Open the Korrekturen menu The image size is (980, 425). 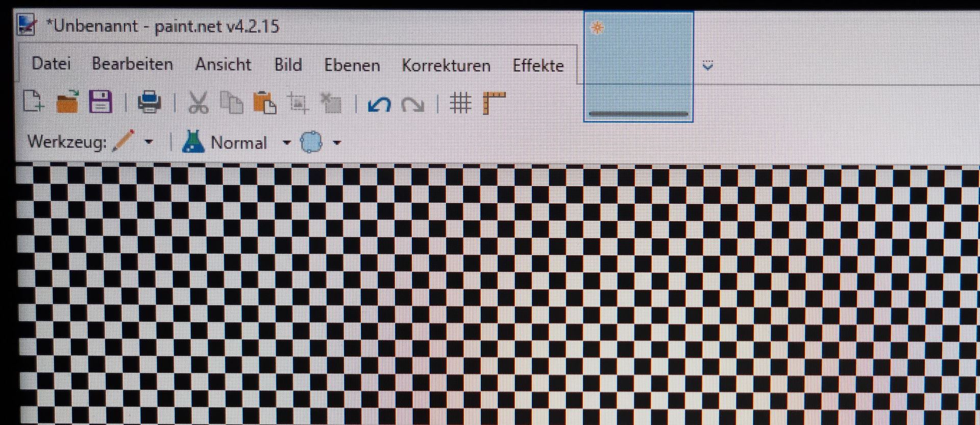446,65
